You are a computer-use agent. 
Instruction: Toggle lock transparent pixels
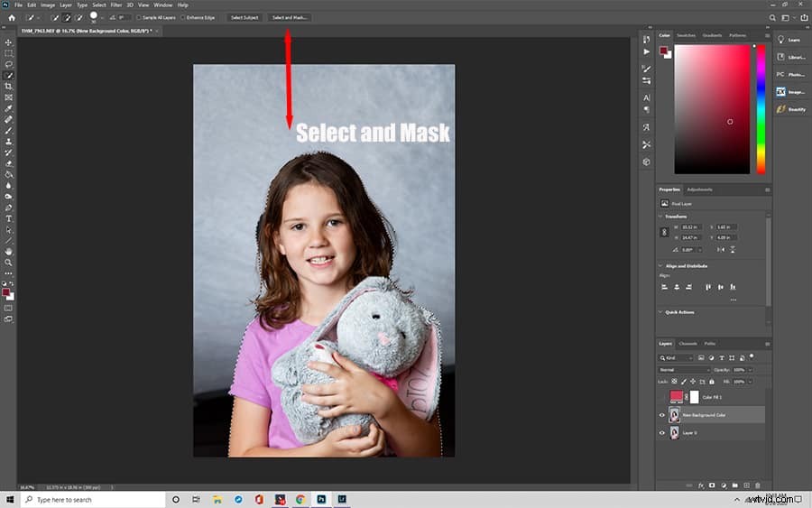click(674, 382)
